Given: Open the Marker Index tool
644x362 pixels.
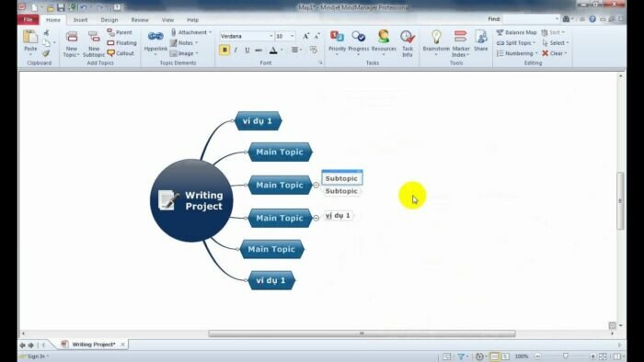Looking at the screenshot, I should click(461, 43).
